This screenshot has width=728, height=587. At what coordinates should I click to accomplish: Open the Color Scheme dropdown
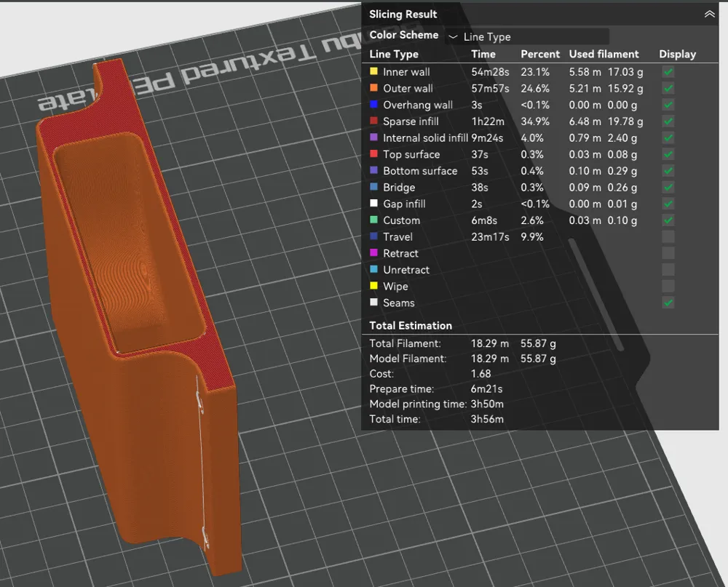tap(527, 36)
